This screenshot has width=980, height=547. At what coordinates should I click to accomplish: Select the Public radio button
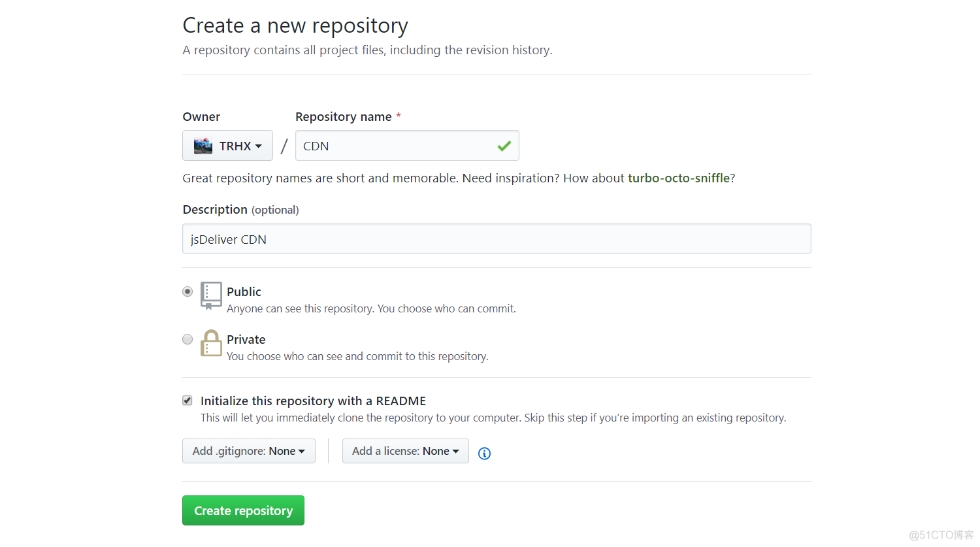pos(188,291)
